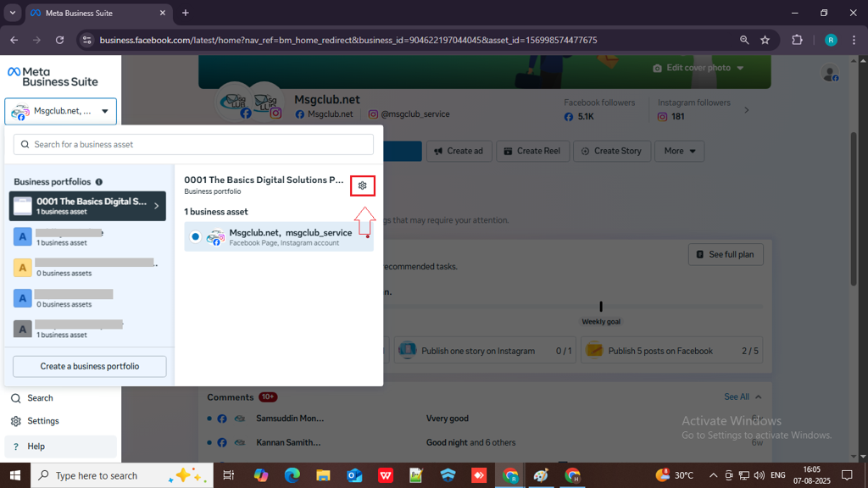868x488 pixels.
Task: Open the Kannan Samith... comment row
Action: point(485,442)
